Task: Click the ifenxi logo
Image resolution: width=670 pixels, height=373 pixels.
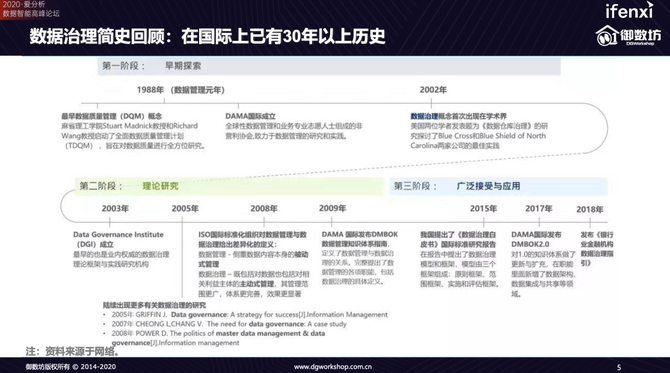Action: tap(629, 10)
